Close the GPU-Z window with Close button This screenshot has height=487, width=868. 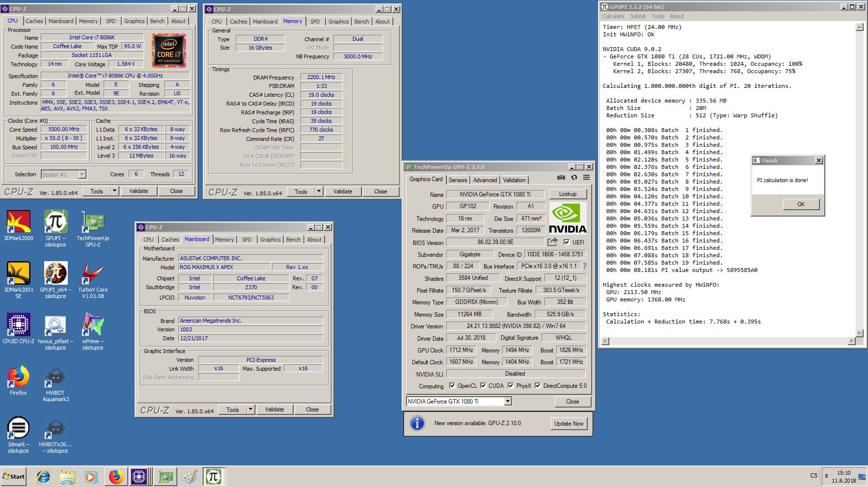pos(572,402)
